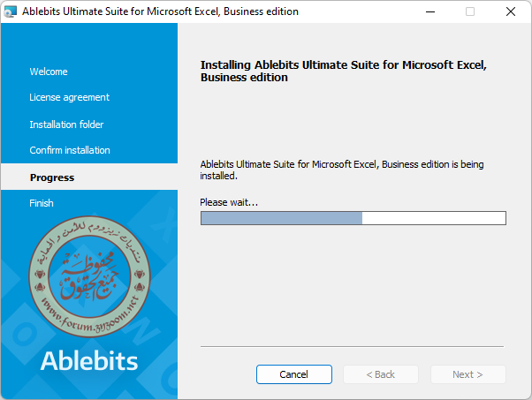
Task: Select the Welcome step in the sidebar
Action: [x=49, y=72]
